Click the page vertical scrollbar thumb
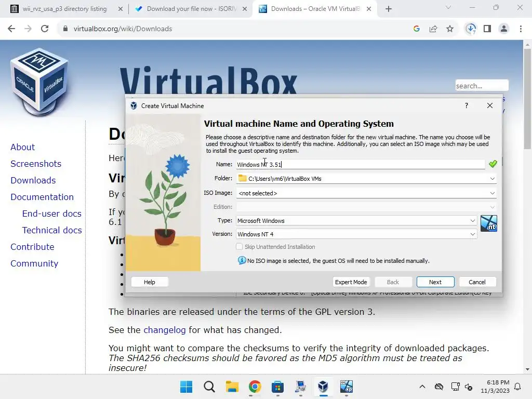The height and width of the screenshot is (399, 532). coord(527,98)
